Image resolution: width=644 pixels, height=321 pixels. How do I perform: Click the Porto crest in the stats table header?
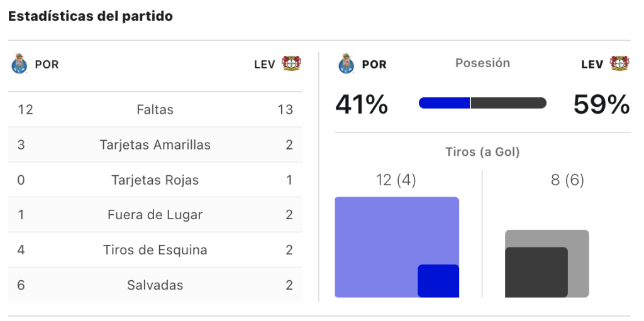coord(19,64)
